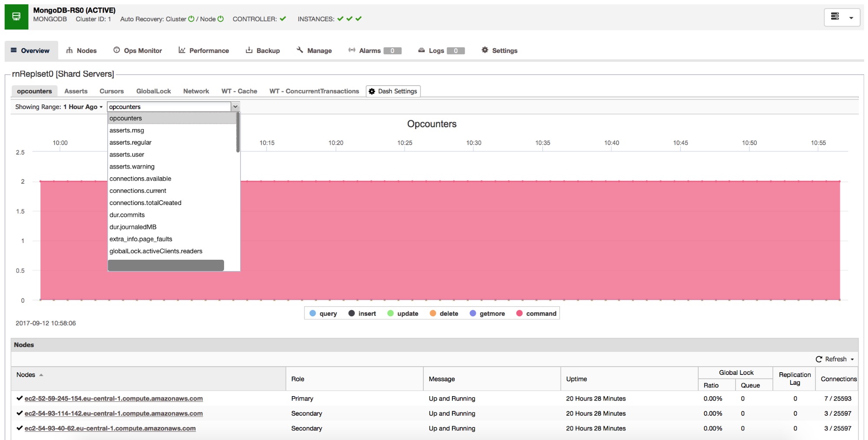Click the metric list horizontal scrollbar

166,265
